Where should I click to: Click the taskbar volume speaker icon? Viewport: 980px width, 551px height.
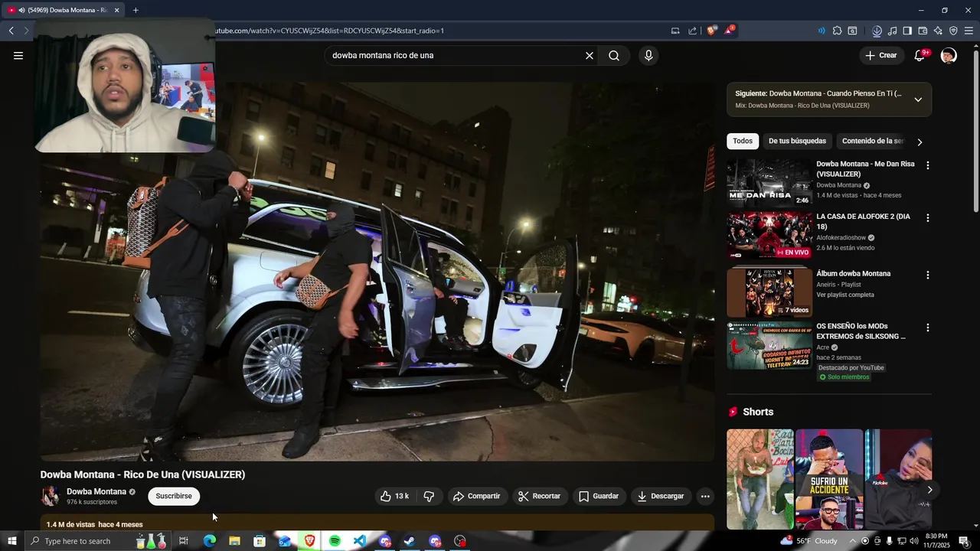coord(914,541)
